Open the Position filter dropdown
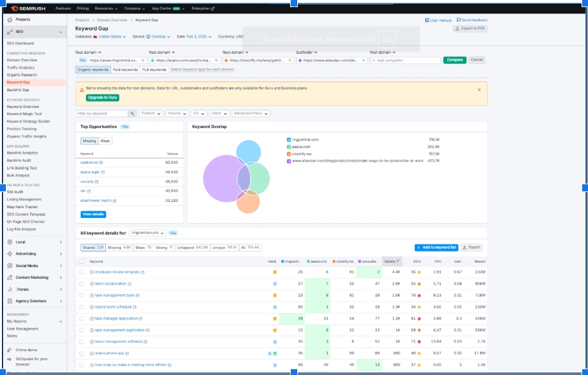This screenshot has height=375, width=588. click(x=151, y=113)
